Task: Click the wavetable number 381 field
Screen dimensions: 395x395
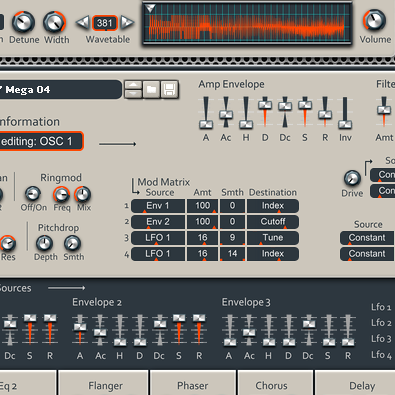Action: point(105,23)
